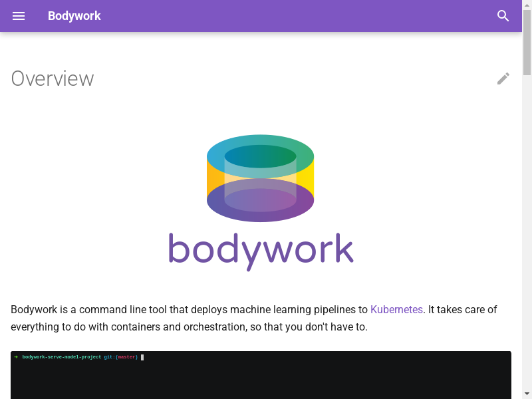Click the green terminal prompt arrow
The height and width of the screenshot is (399, 532).
(15, 357)
